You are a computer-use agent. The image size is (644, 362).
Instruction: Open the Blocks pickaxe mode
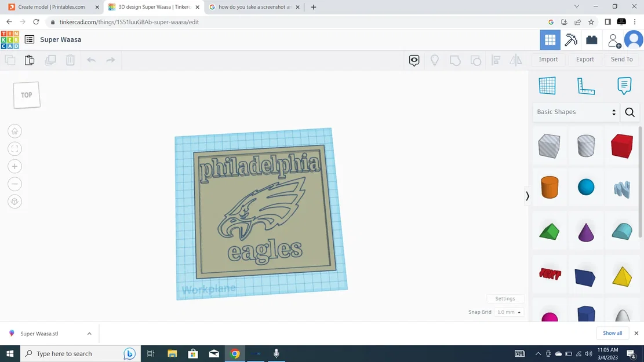[571, 40]
